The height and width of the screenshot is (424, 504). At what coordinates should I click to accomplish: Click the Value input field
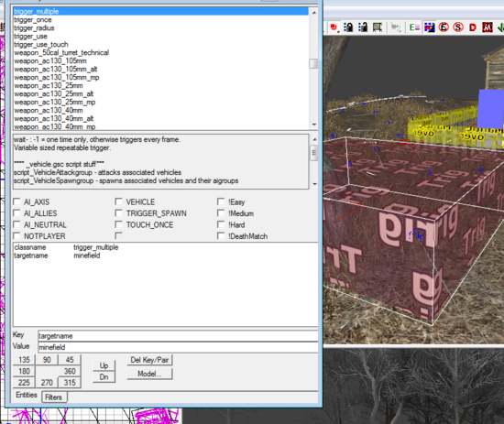(x=178, y=347)
